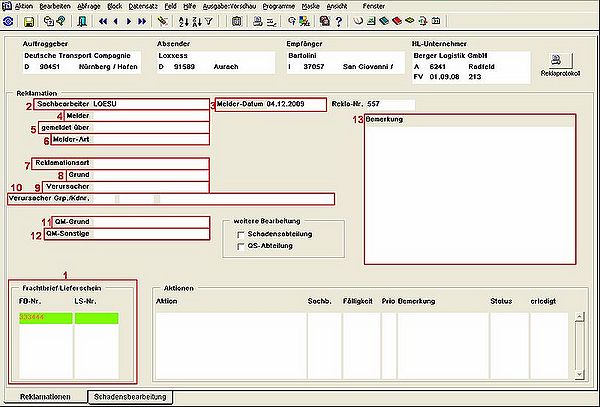
Task: Sort ascending with the A-Z icon
Action: 184,21
